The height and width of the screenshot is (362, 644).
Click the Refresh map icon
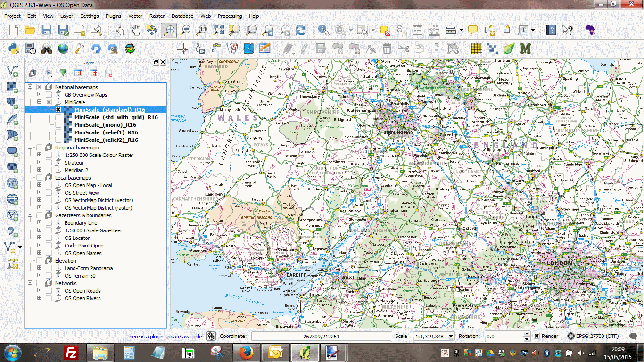tap(301, 30)
